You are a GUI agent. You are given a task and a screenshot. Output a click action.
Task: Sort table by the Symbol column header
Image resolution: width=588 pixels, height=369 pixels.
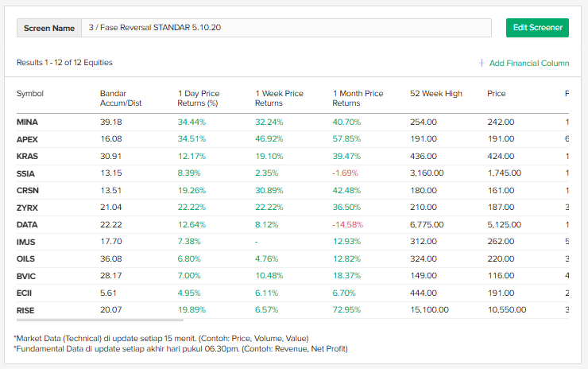[30, 94]
